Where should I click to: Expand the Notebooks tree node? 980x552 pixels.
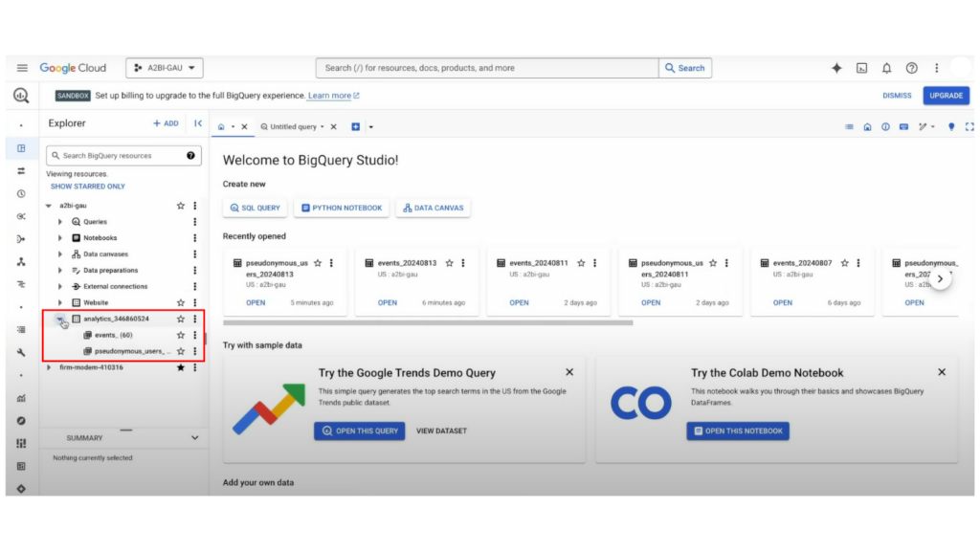click(x=60, y=238)
